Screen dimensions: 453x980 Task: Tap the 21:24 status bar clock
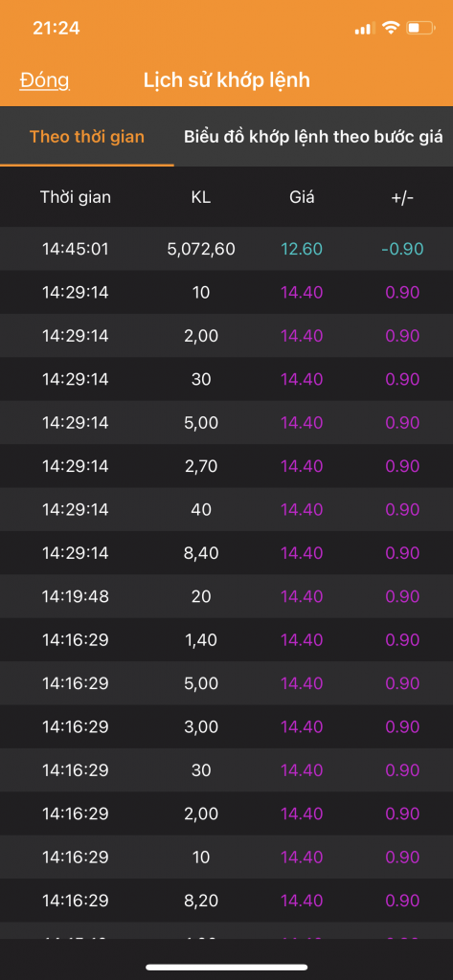(57, 28)
